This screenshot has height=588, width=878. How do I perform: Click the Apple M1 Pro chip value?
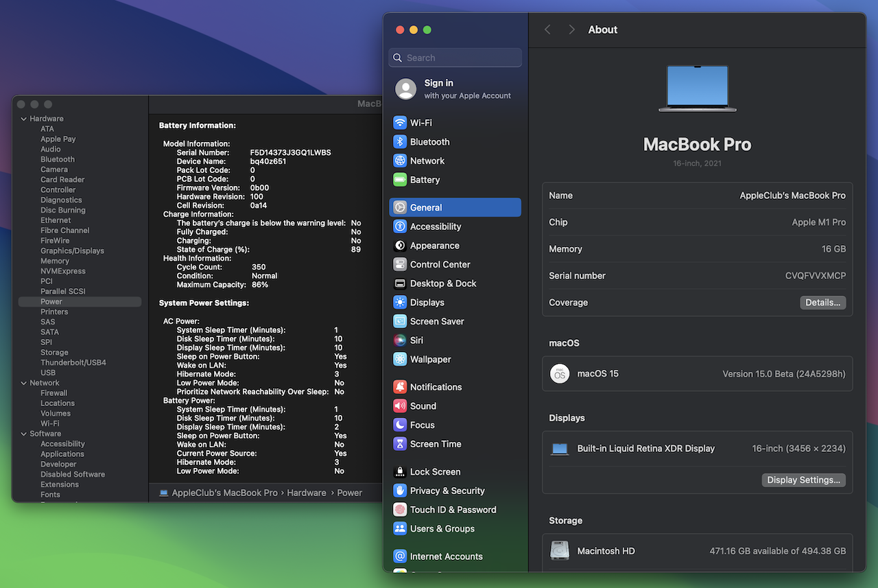[x=819, y=222]
